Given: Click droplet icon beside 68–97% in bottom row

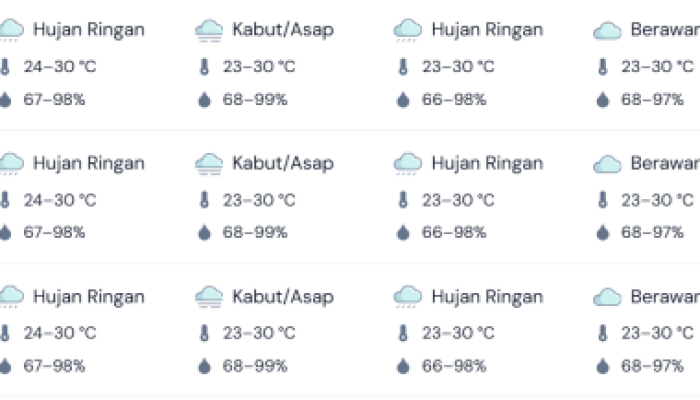Looking at the screenshot, I should [603, 366].
